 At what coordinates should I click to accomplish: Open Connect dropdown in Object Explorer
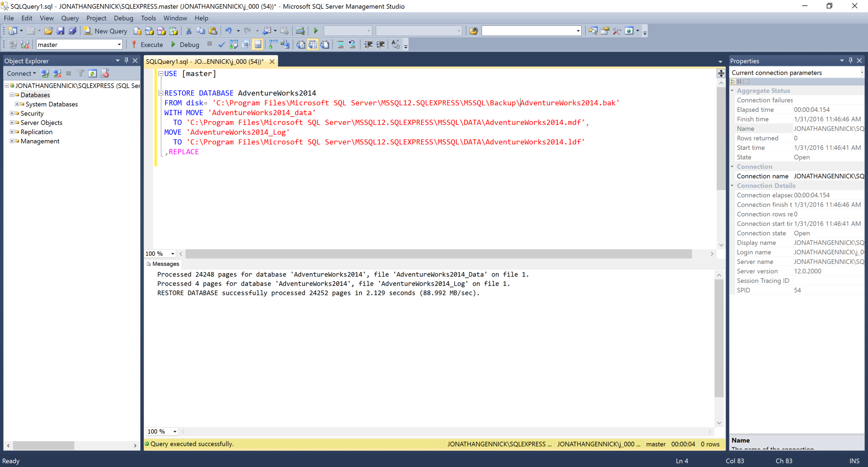point(22,73)
